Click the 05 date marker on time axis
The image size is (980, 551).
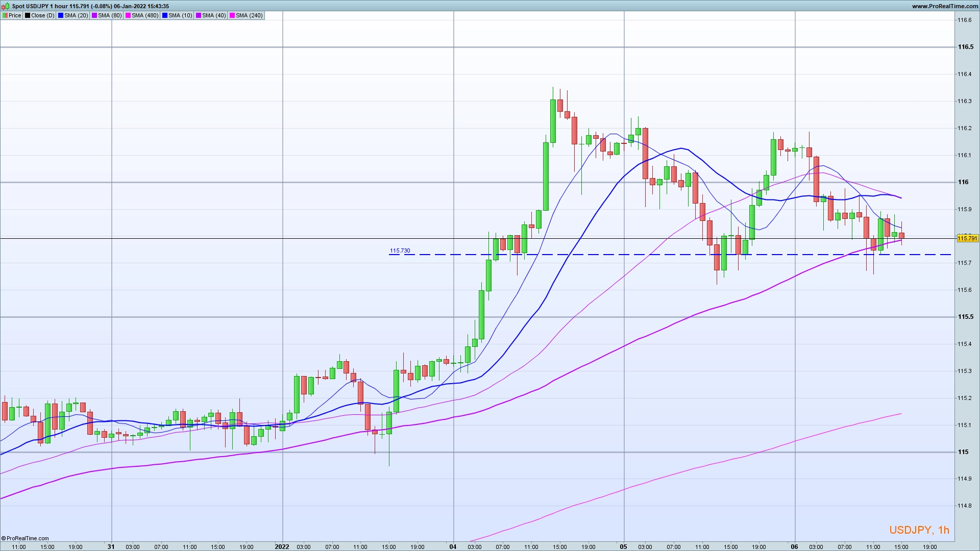(623, 546)
